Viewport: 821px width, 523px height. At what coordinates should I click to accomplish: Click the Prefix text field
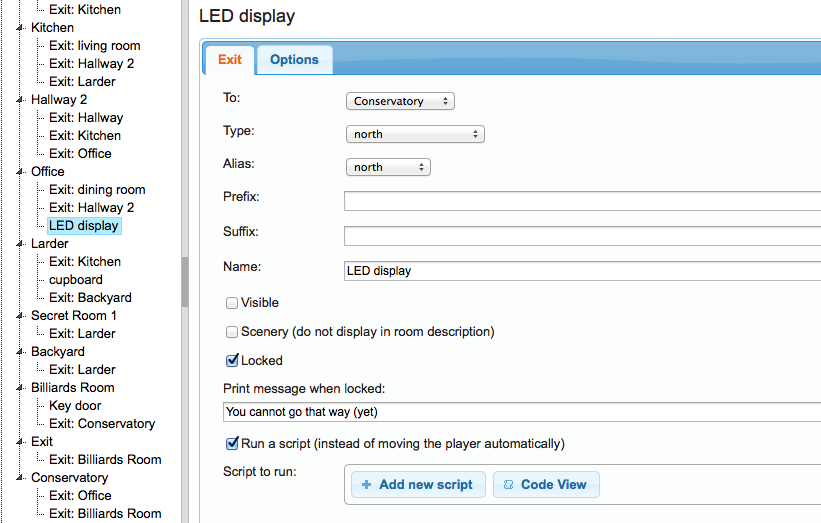(x=580, y=201)
